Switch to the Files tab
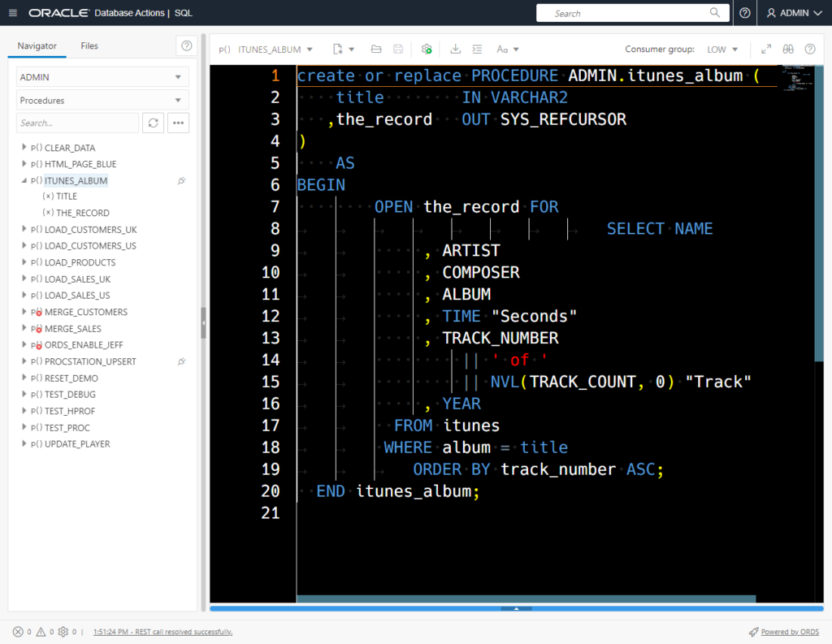 [89, 45]
